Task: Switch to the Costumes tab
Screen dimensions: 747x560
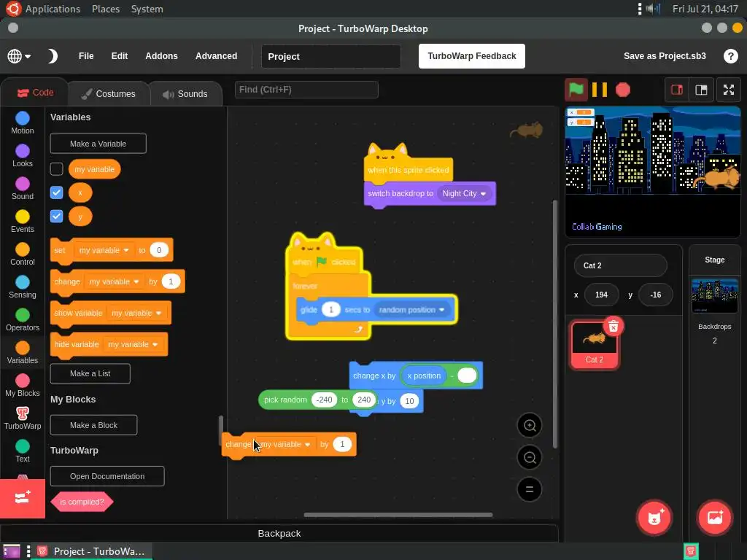Action: click(109, 94)
